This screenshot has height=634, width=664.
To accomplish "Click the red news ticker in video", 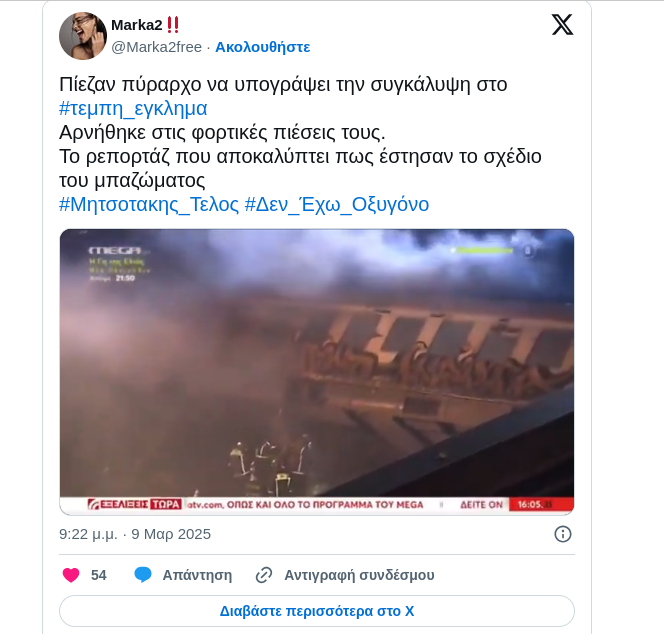I will (317, 504).
